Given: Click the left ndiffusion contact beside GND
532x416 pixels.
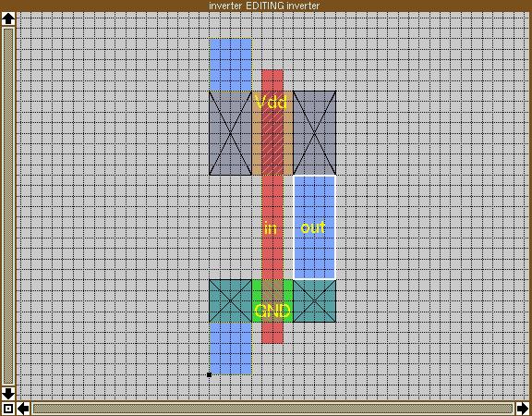Looking at the screenshot, I should 230,300.
